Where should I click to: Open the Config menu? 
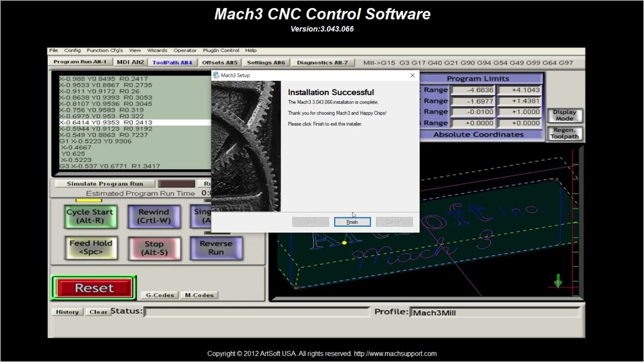[72, 50]
